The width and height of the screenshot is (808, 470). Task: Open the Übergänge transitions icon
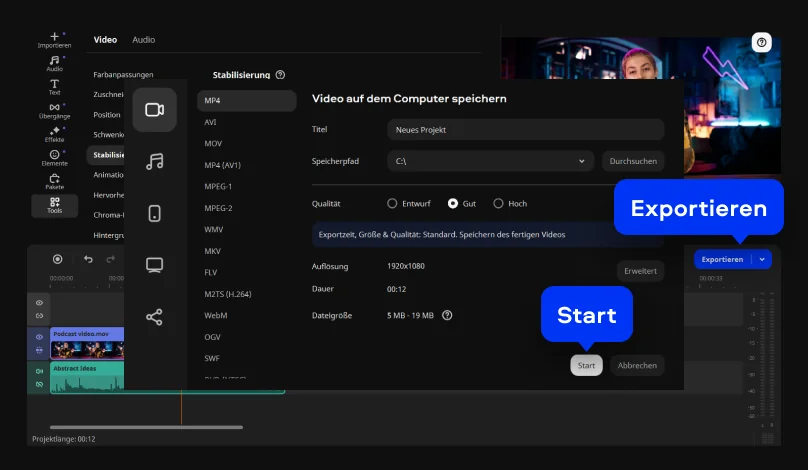coord(54,111)
